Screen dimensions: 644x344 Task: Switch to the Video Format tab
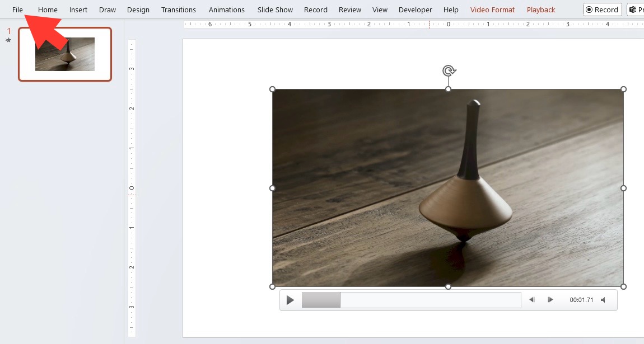click(492, 10)
